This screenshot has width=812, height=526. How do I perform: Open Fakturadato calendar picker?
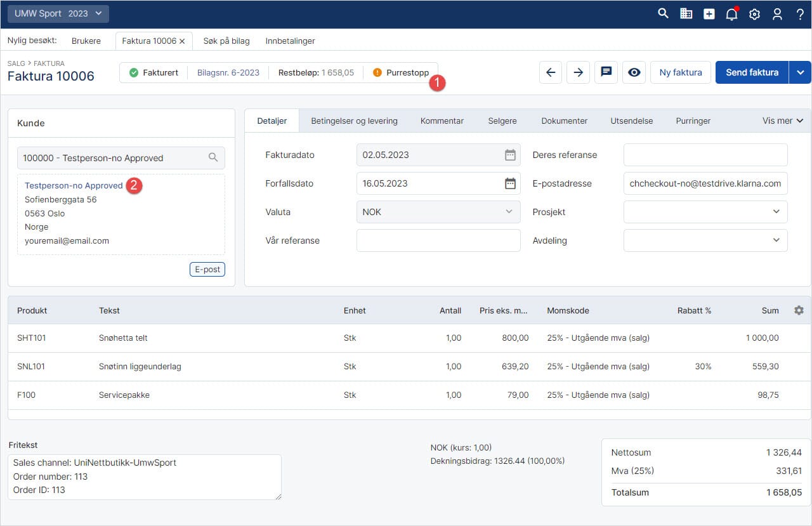510,155
